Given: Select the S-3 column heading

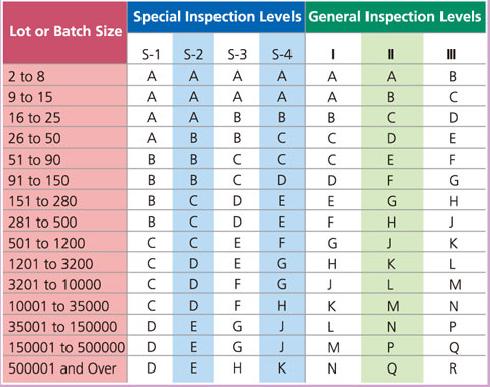Looking at the screenshot, I should pos(237,54).
